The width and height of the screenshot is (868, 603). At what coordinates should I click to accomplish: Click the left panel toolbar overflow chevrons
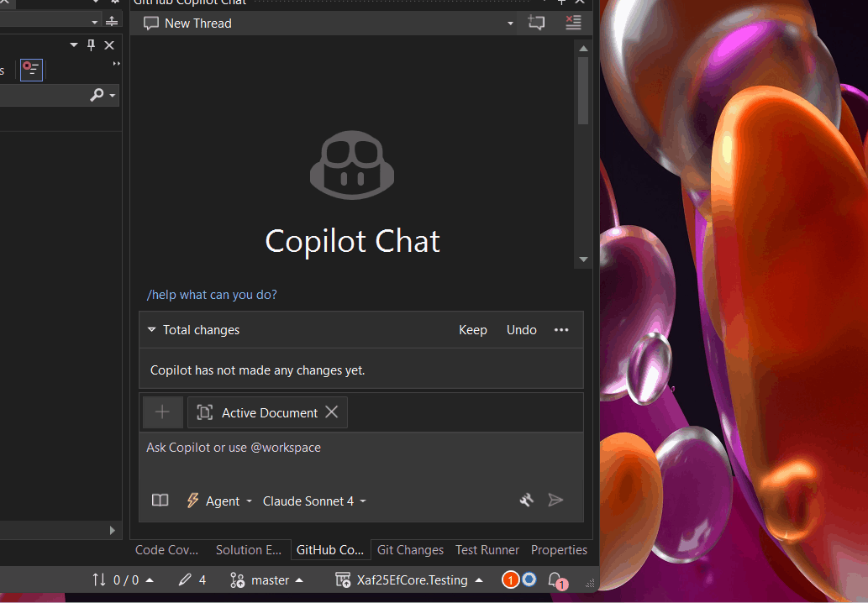(116, 64)
